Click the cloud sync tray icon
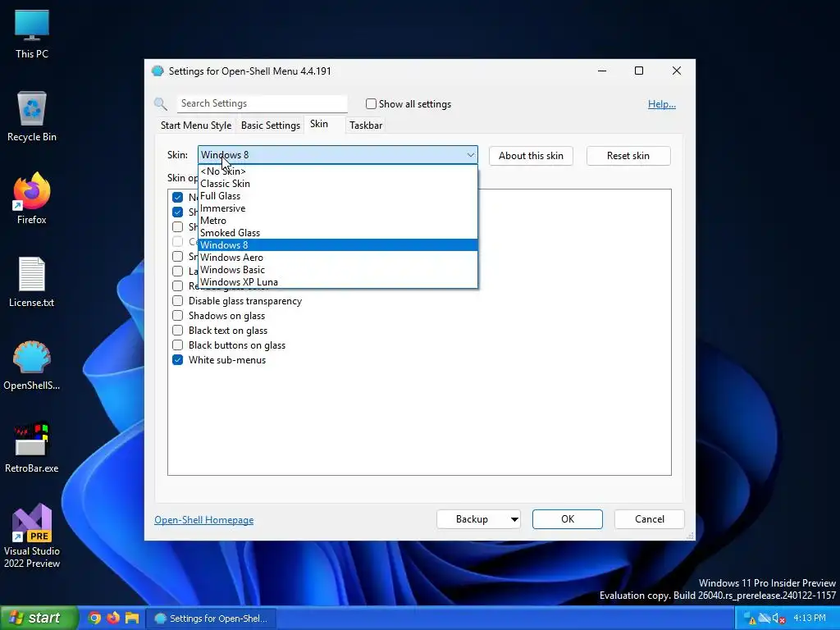This screenshot has width=840, height=630. tap(765, 619)
